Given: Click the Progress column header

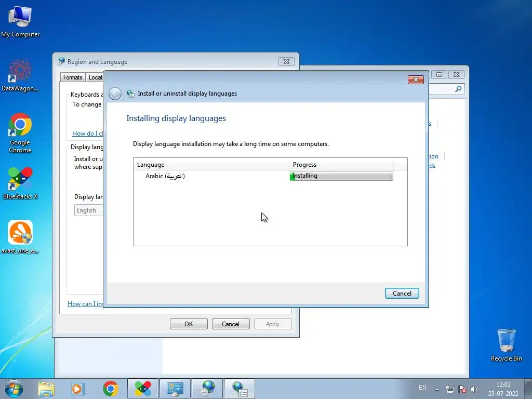Looking at the screenshot, I should (x=341, y=165).
